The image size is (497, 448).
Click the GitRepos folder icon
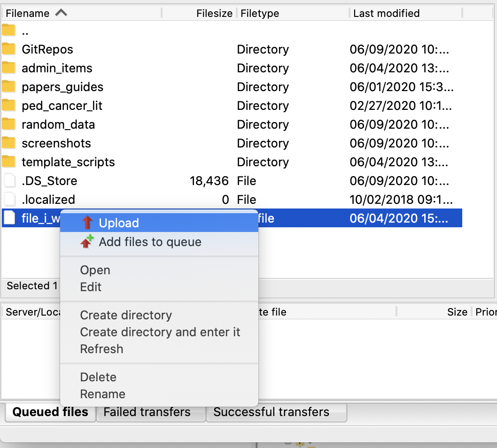[9, 49]
